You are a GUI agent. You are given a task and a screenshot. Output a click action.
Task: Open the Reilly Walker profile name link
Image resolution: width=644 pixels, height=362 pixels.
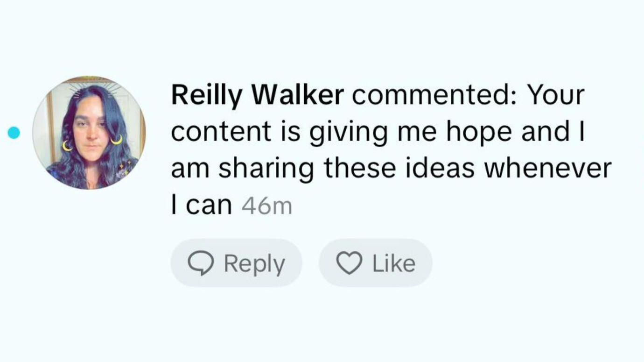click(257, 95)
